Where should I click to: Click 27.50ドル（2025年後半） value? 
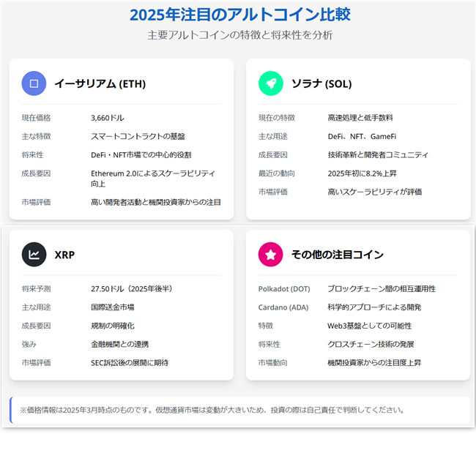[131, 288]
